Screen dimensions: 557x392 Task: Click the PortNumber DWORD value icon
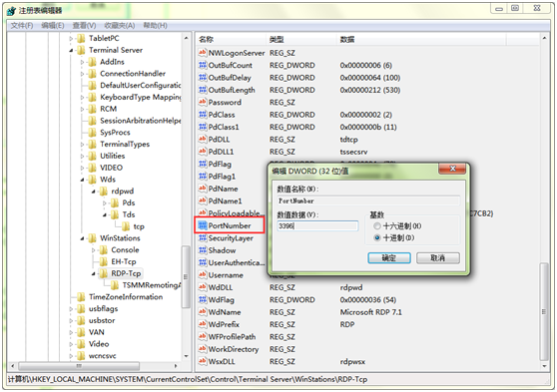tap(203, 225)
